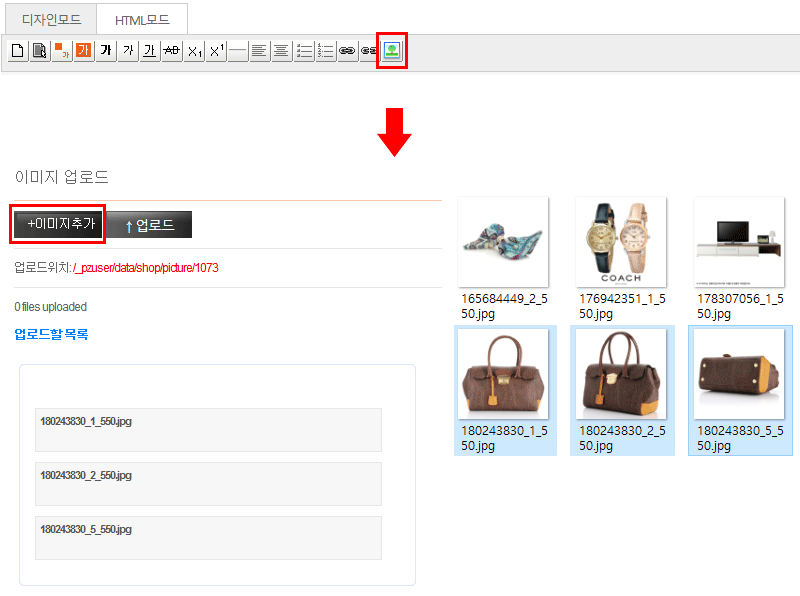Apply superscript formatting
The height and width of the screenshot is (596, 800).
tap(216, 51)
